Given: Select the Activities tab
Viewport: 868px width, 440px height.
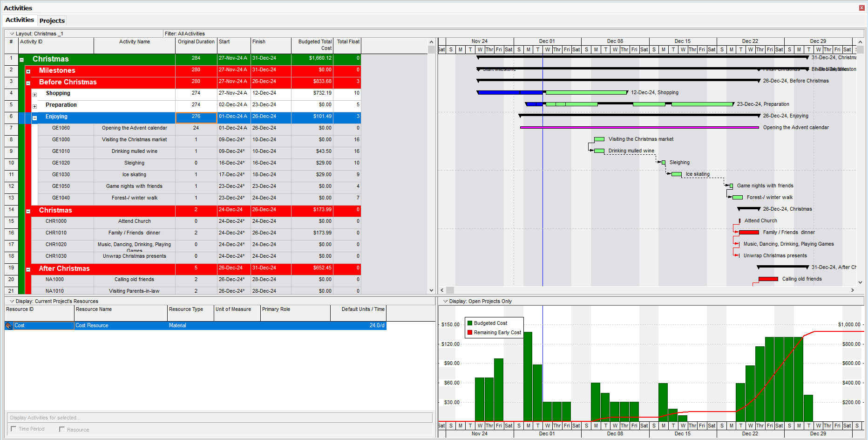Looking at the screenshot, I should (x=20, y=20).
